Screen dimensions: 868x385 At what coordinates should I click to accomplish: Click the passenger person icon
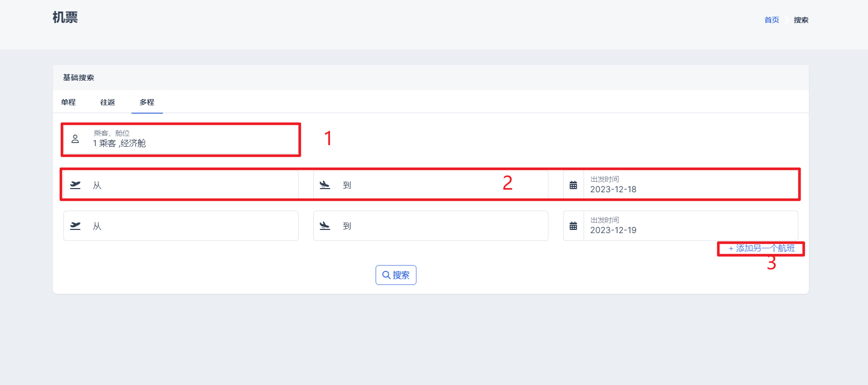click(x=75, y=139)
